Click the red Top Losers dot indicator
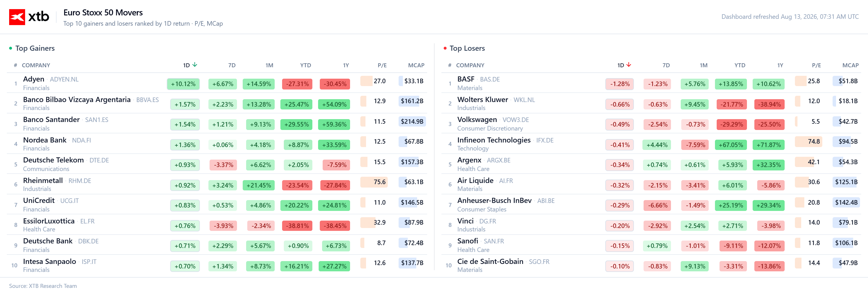This screenshot has width=868, height=293. (445, 48)
